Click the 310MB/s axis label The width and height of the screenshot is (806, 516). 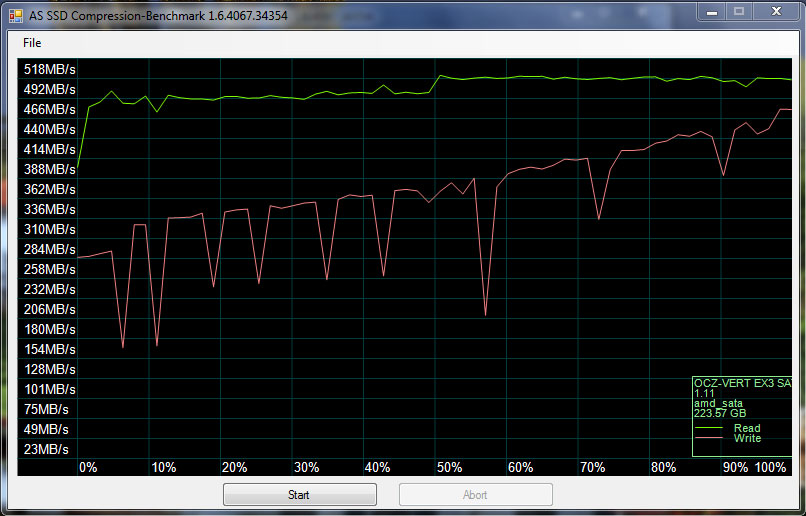pyautogui.click(x=50, y=229)
